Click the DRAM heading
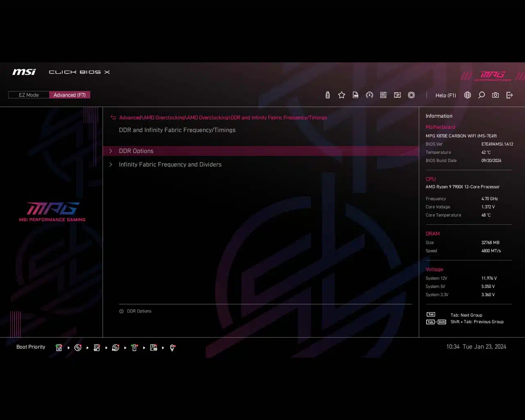The image size is (525, 420). pyautogui.click(x=433, y=234)
